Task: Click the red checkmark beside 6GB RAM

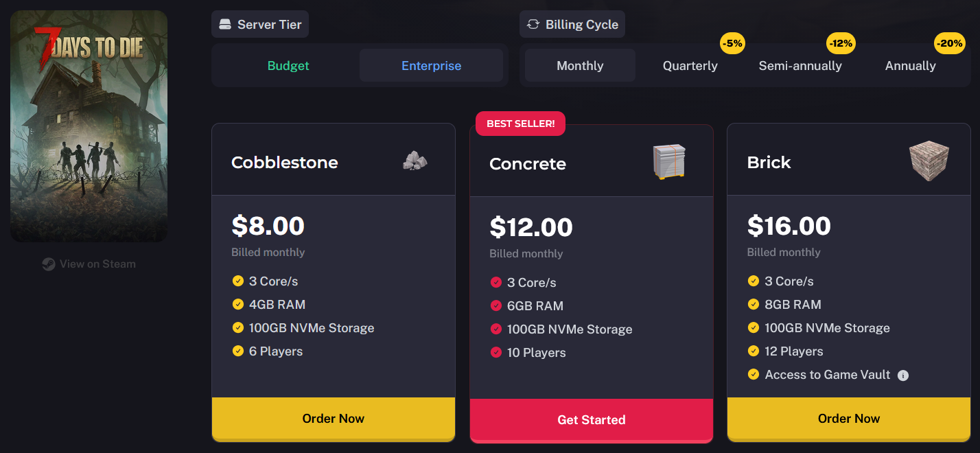Action: (496, 306)
